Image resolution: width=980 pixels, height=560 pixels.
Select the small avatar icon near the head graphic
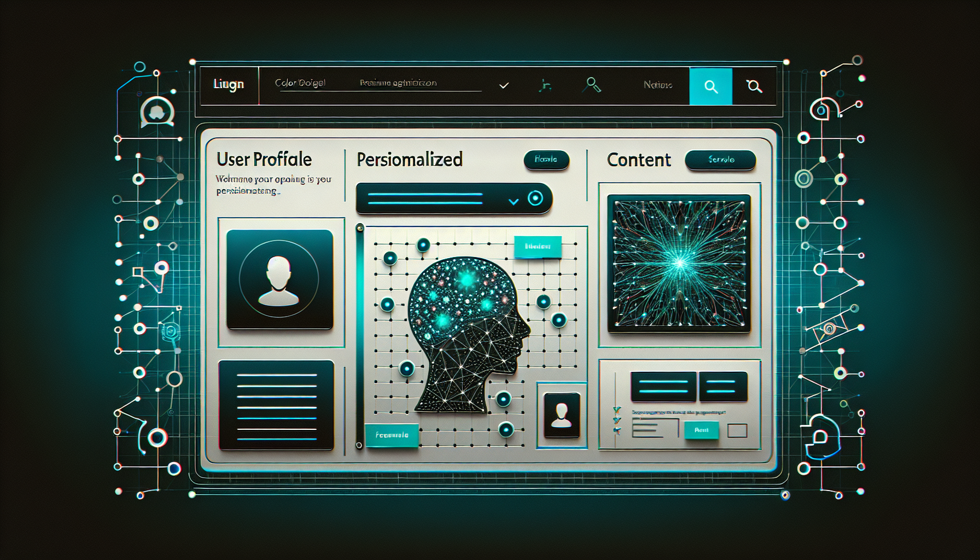point(562,415)
